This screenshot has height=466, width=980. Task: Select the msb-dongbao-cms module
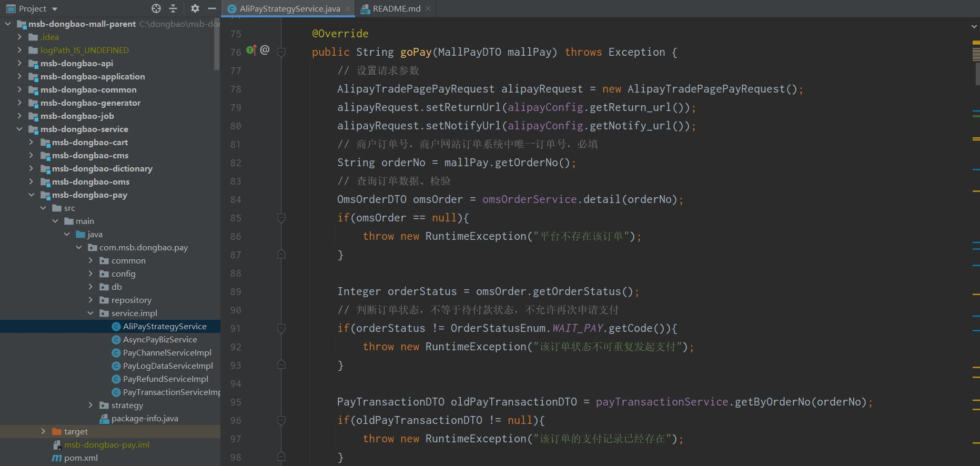point(90,155)
